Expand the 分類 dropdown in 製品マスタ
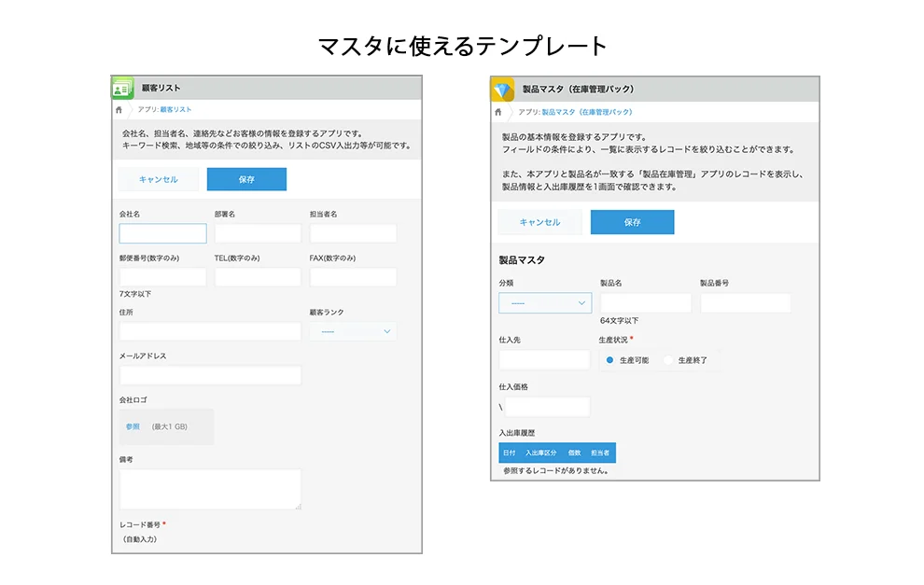Image resolution: width=924 pixels, height=585 pixels. point(544,303)
